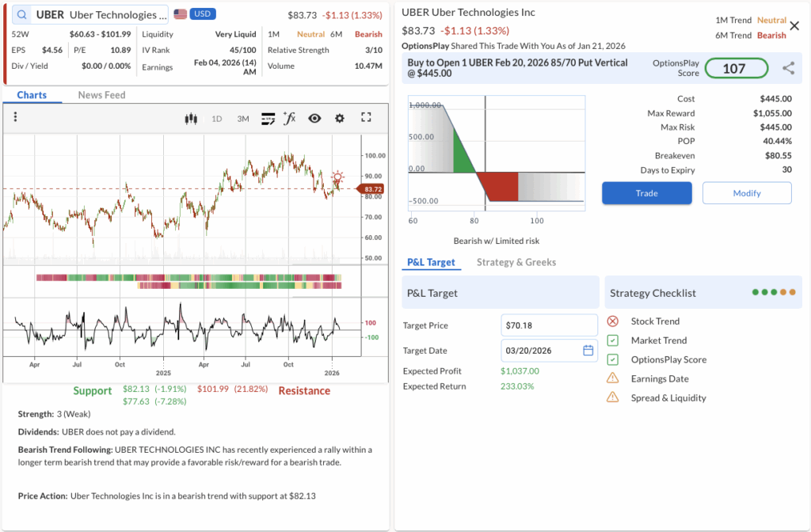Screen dimensions: 811x532
Task: Open the chart three-dot options menu
Action: (15, 118)
